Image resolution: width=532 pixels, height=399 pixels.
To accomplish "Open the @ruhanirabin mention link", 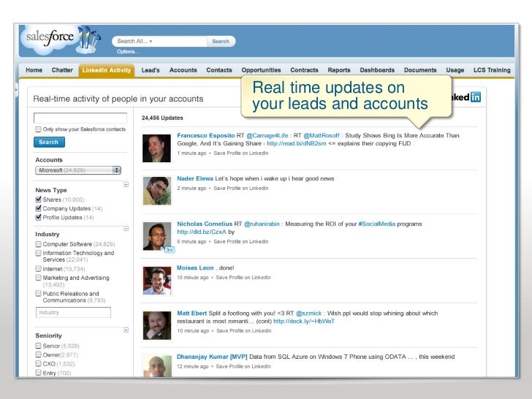I will 262,224.
